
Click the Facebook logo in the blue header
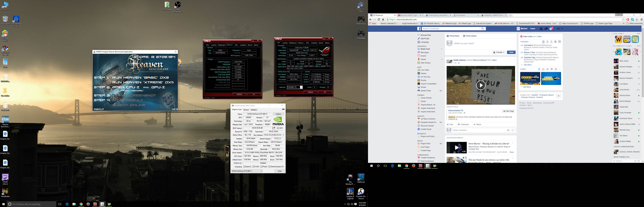coord(419,29)
